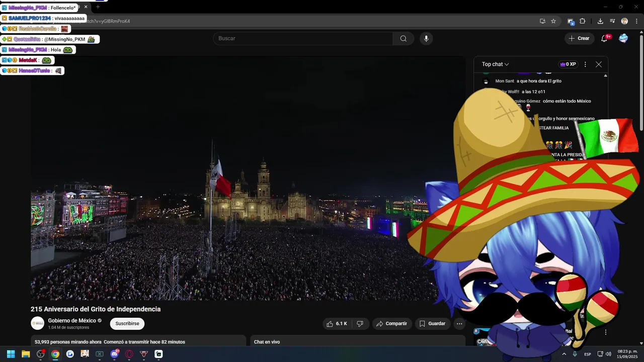This screenshot has height=362, width=644.
Task: Save video with the Guardar button
Action: 433,324
